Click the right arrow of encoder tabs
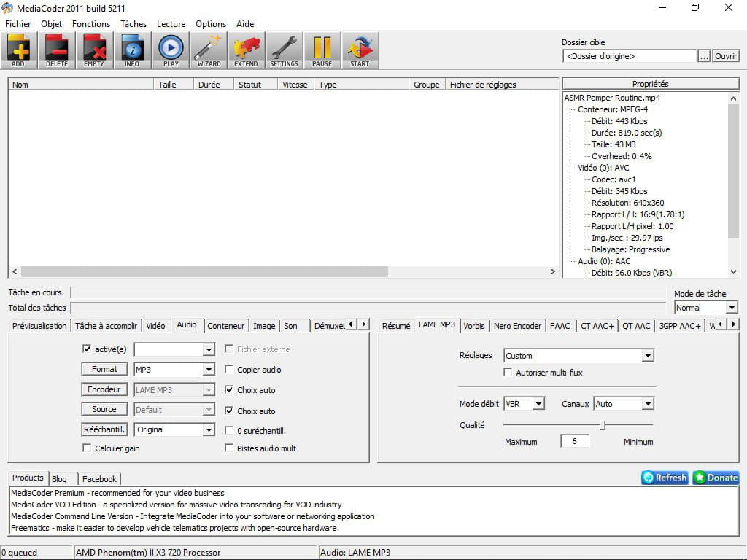Viewport: 747px width, 560px height. (x=733, y=324)
